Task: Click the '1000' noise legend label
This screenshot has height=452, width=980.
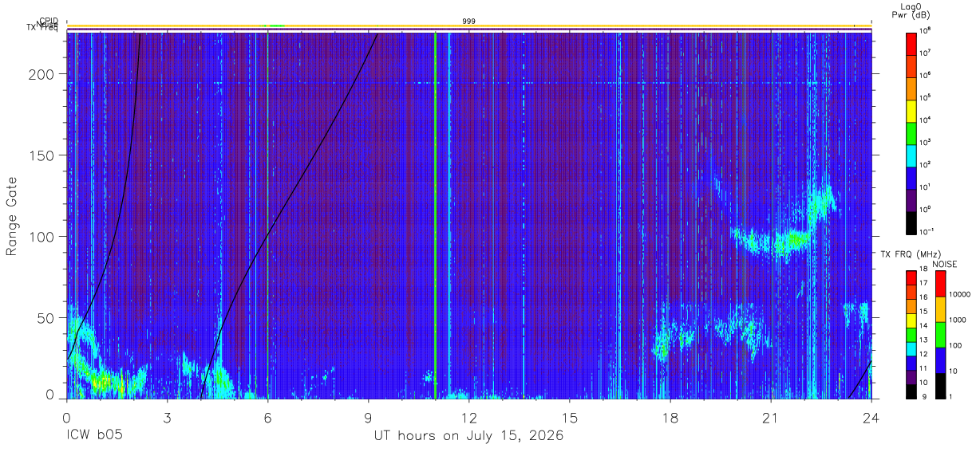Action: click(x=956, y=320)
